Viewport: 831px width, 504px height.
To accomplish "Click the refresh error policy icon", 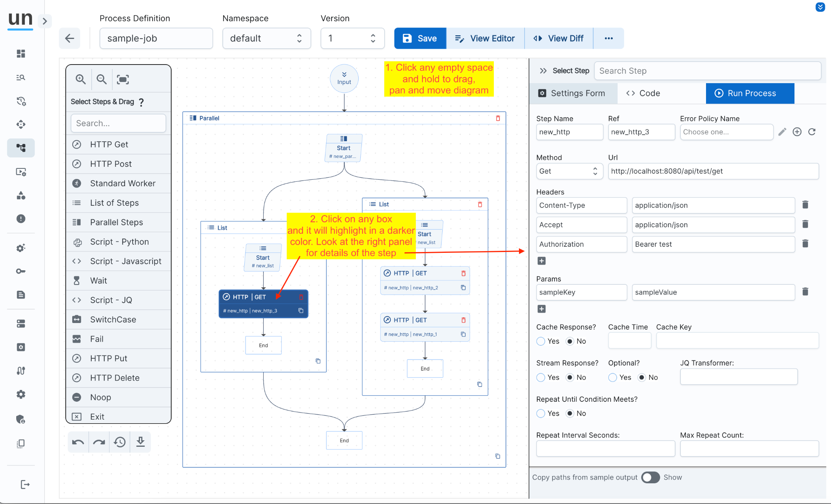I will 812,132.
